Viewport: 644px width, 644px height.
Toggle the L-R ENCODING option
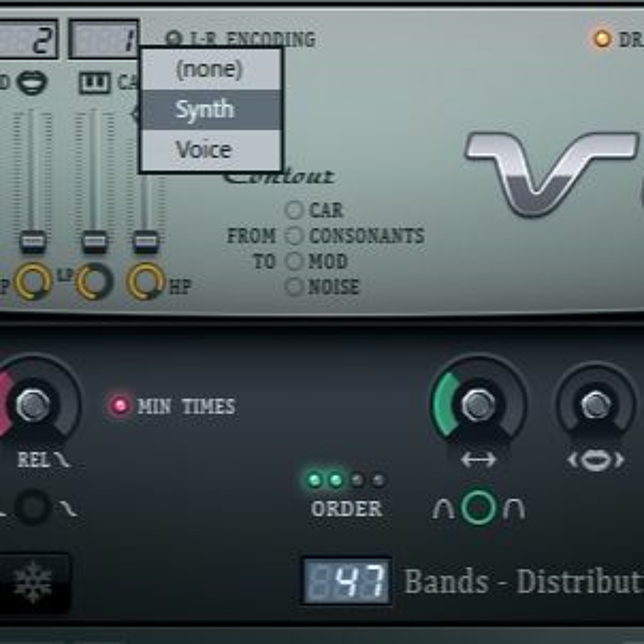tap(174, 39)
